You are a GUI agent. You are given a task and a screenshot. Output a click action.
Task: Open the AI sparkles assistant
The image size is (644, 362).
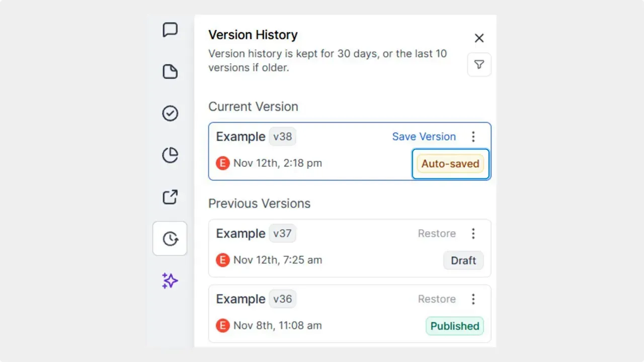tap(170, 281)
